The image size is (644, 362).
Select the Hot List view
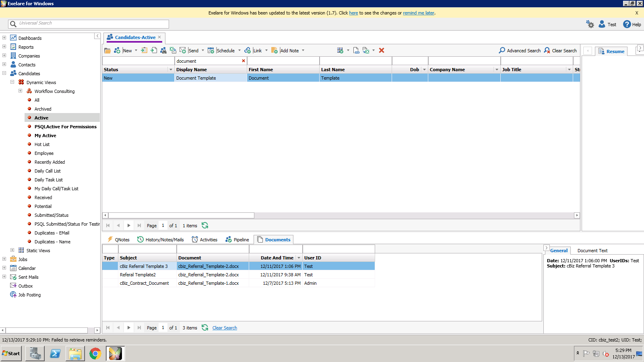42,144
